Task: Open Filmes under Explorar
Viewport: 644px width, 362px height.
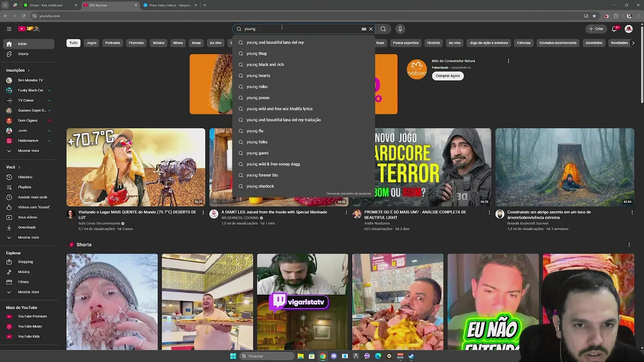Action: [30, 282]
